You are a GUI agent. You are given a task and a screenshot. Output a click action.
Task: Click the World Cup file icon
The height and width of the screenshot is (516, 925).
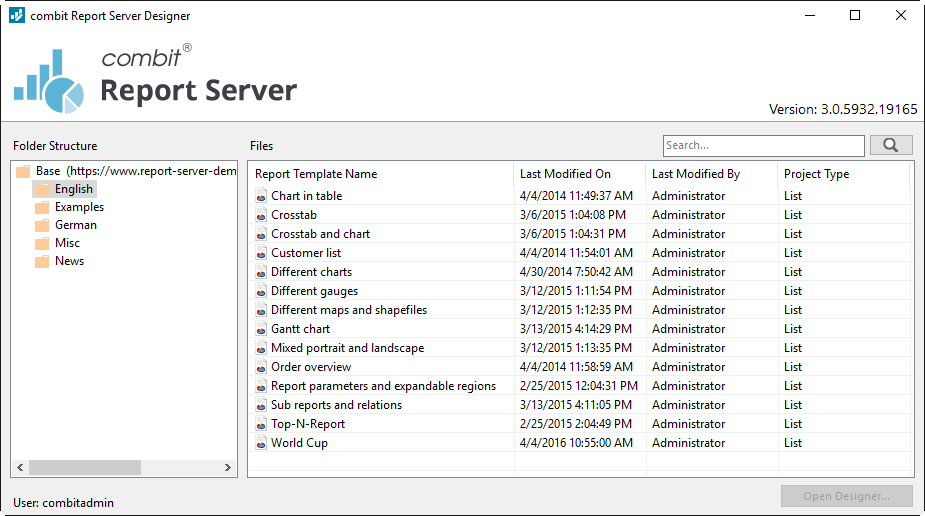click(261, 443)
